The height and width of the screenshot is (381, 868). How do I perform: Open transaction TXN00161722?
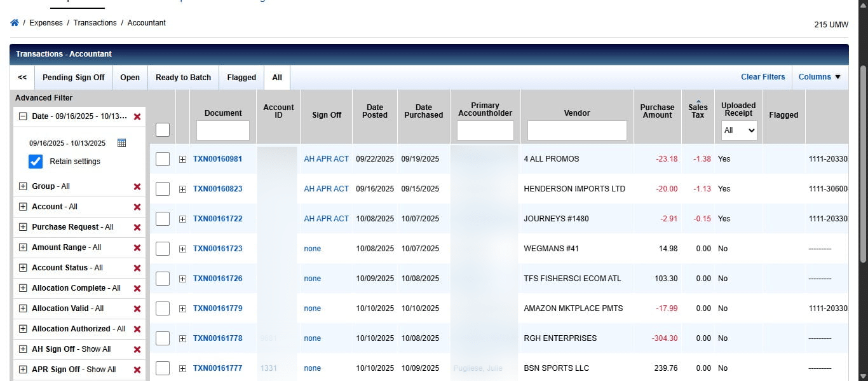[218, 218]
